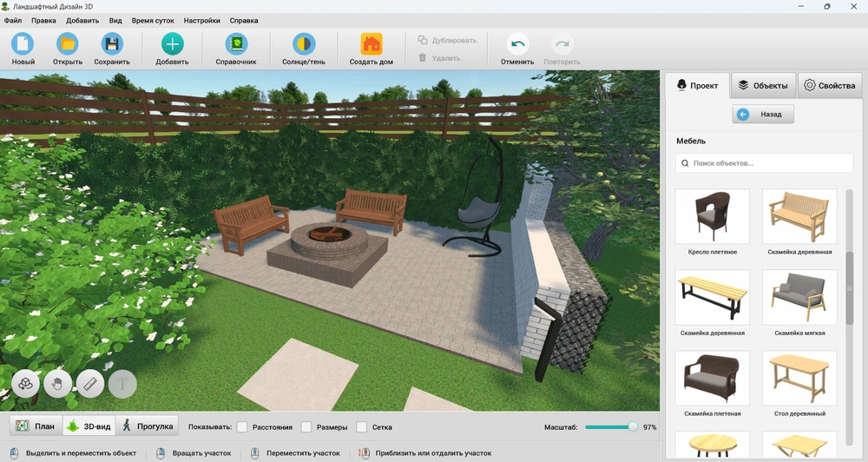
Task: Toggle the Солнце/тень sun-shadow icon
Action: tap(304, 44)
